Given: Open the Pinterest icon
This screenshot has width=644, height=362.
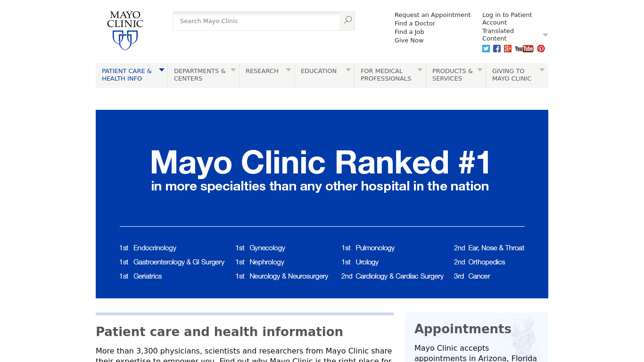Looking at the screenshot, I should tap(541, 49).
